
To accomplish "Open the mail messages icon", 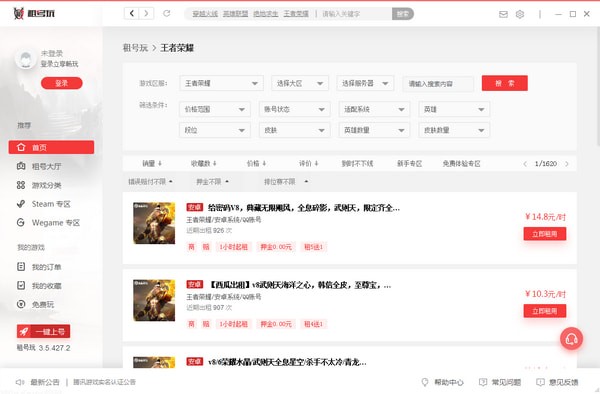I will coord(504,14).
